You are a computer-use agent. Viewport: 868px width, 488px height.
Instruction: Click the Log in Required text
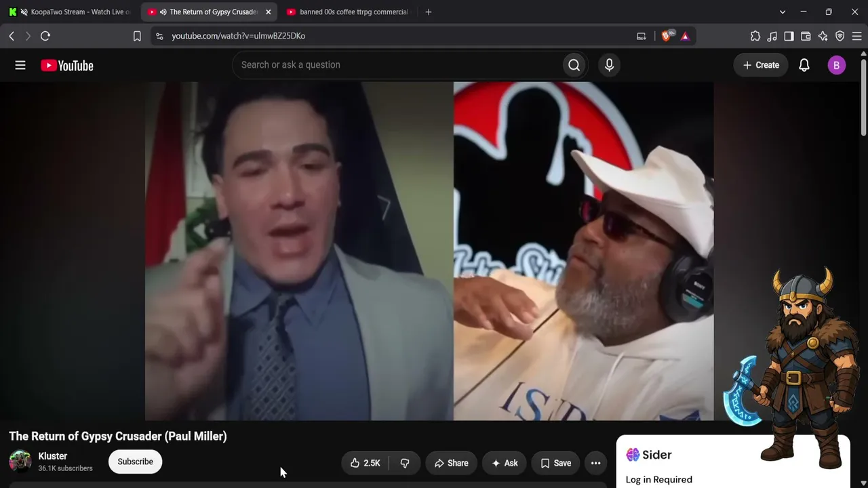pos(659,479)
